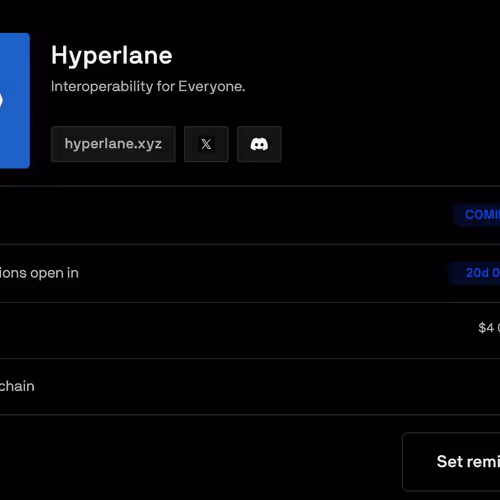Click the blue Hyperlane logo thumbnail

coord(15,101)
